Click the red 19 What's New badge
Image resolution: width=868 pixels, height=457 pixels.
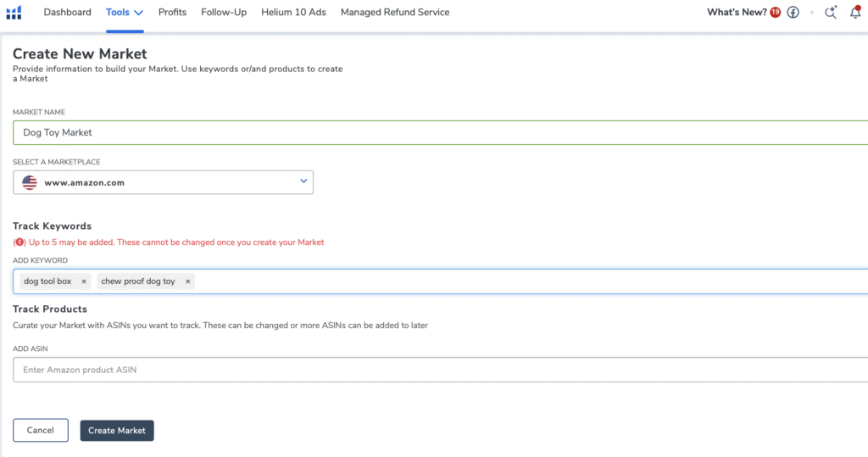pyautogui.click(x=776, y=13)
